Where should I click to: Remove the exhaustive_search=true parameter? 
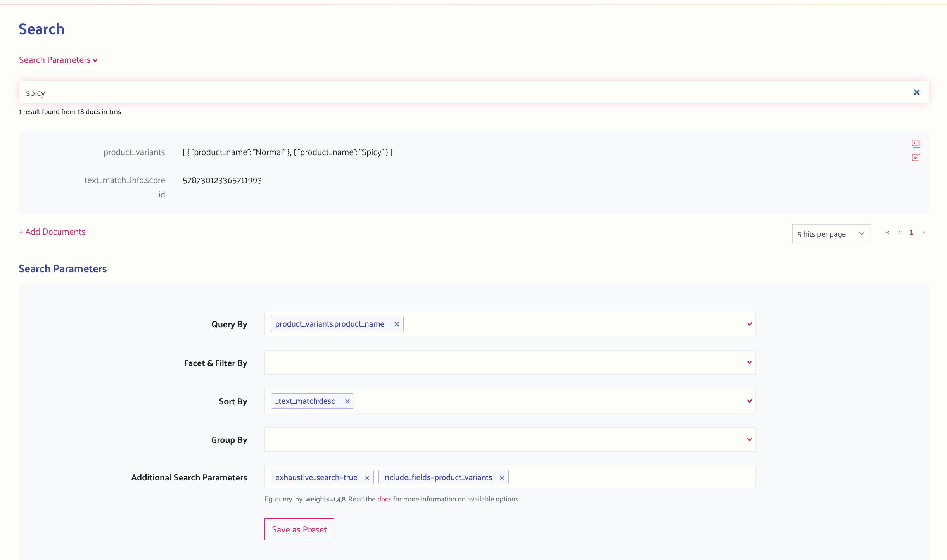(x=367, y=477)
